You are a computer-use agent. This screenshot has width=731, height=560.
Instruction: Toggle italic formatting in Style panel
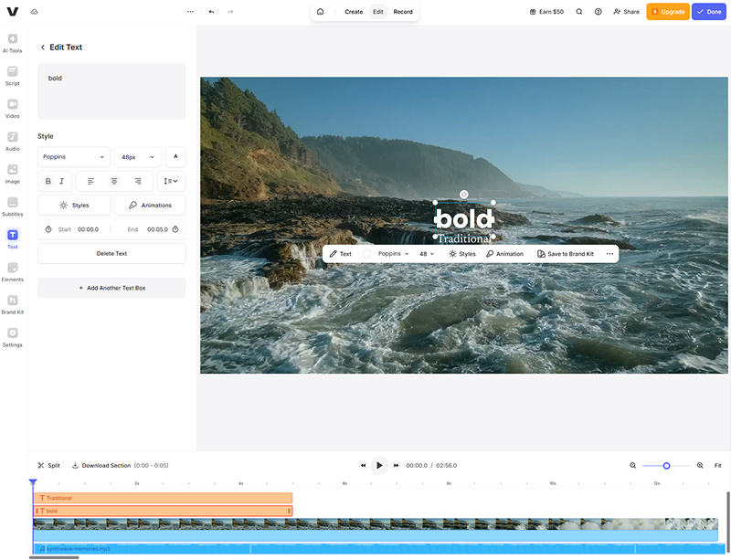[x=62, y=181]
